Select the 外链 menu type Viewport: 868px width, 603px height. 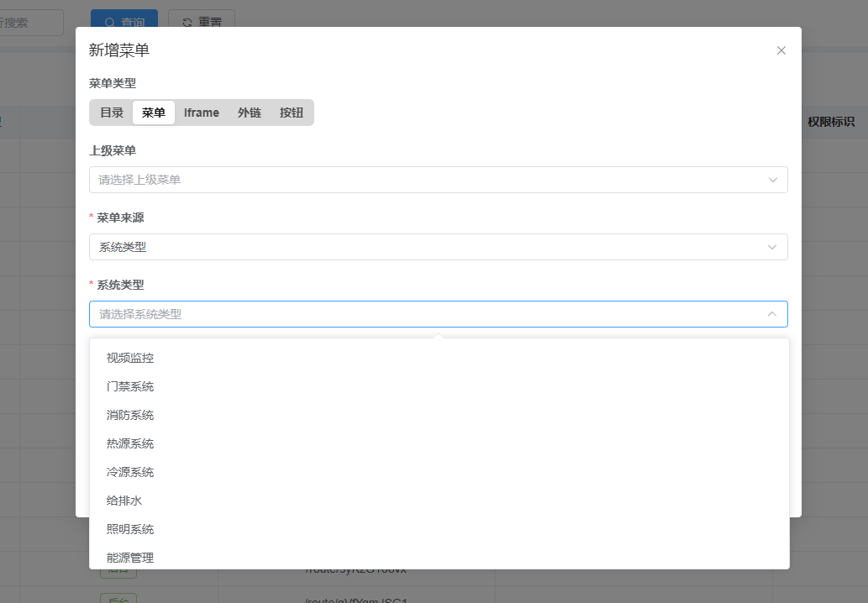(x=249, y=113)
